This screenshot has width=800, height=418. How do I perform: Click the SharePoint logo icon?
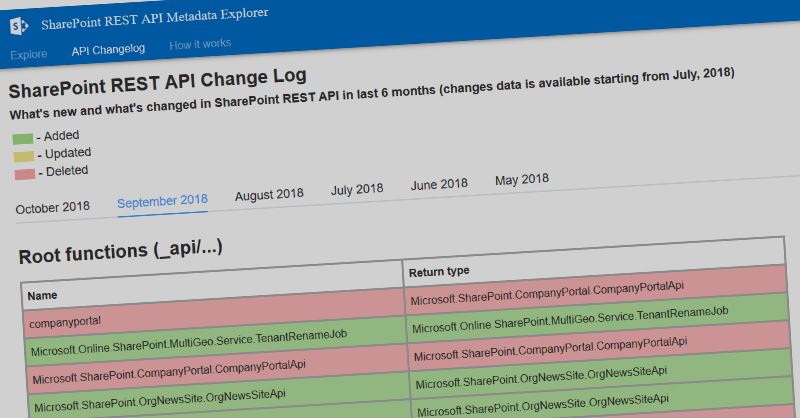(x=18, y=23)
